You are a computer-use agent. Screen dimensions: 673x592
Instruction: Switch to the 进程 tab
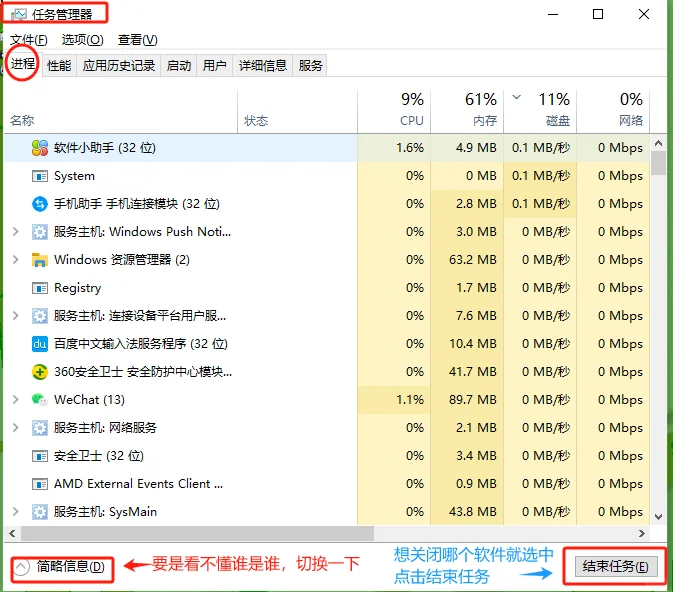point(23,64)
